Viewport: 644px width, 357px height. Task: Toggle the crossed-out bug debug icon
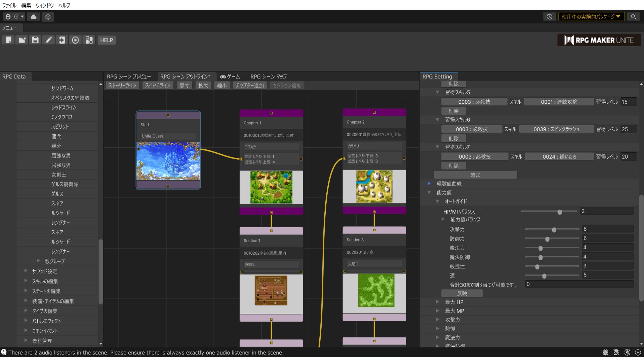click(x=605, y=352)
